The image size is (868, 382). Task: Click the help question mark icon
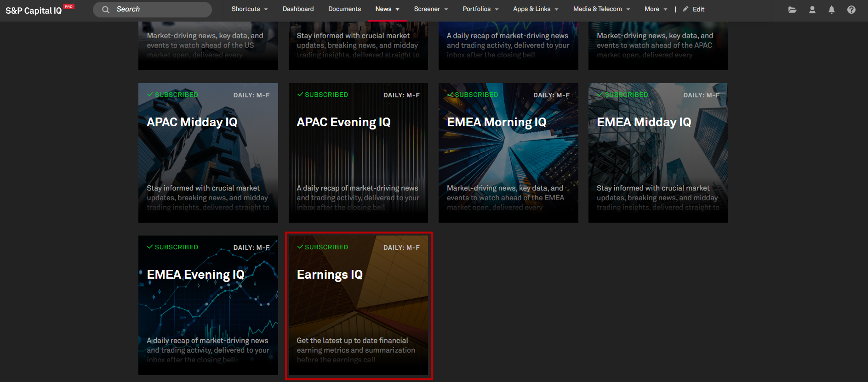(x=851, y=9)
